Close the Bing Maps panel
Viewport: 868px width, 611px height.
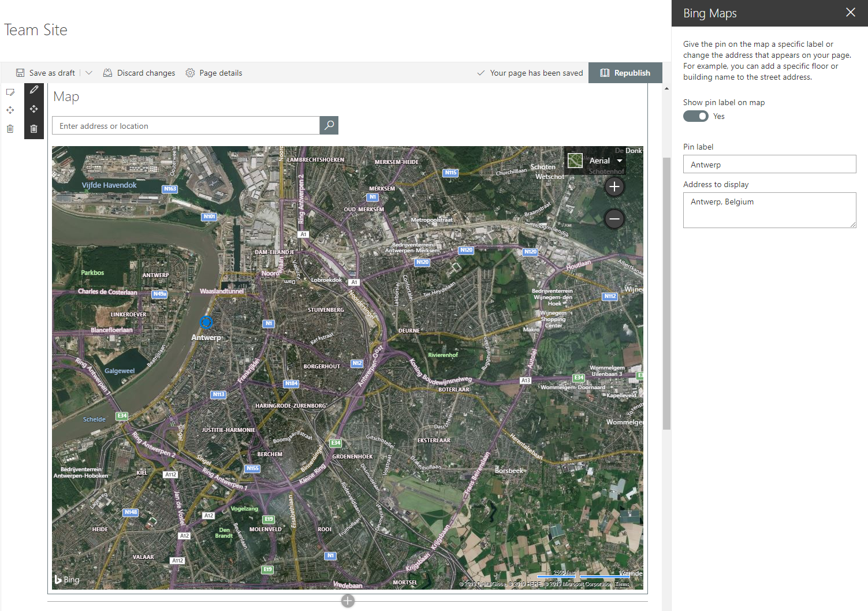click(x=851, y=12)
